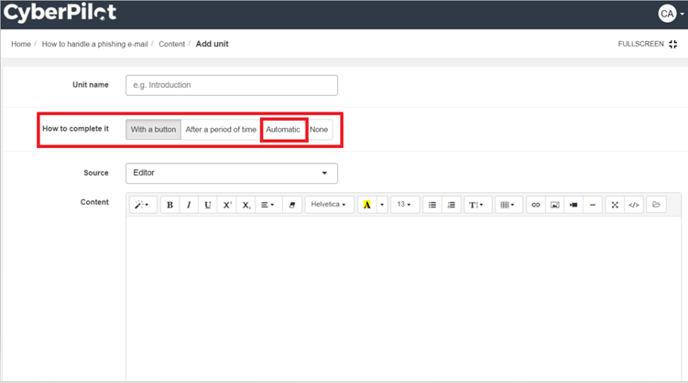
Task: Select the 'With a button' completion option
Action: click(153, 129)
